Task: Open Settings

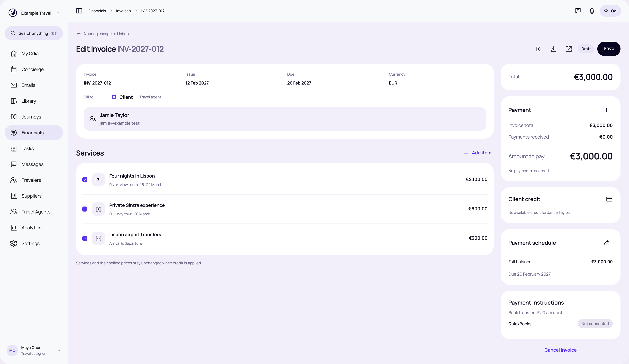Action: (x=34, y=243)
